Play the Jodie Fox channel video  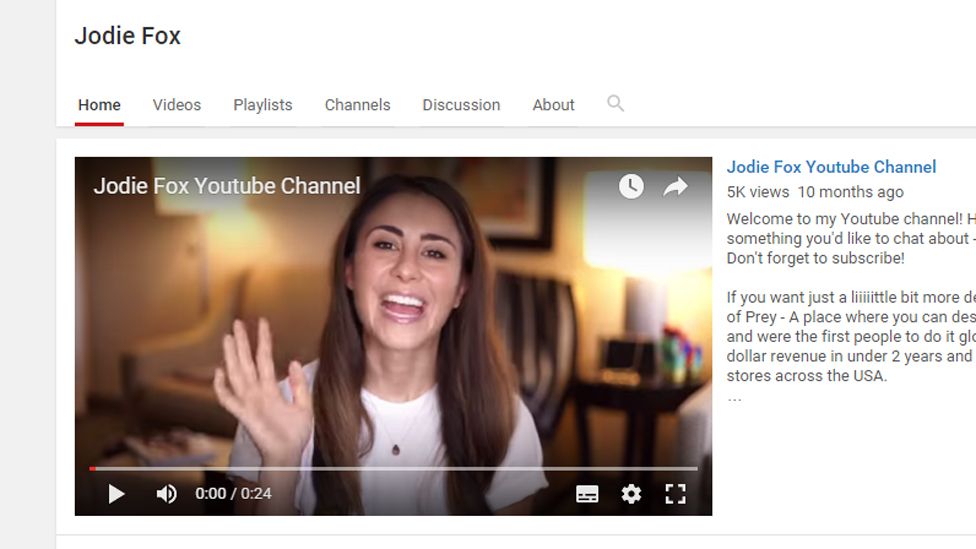point(116,494)
